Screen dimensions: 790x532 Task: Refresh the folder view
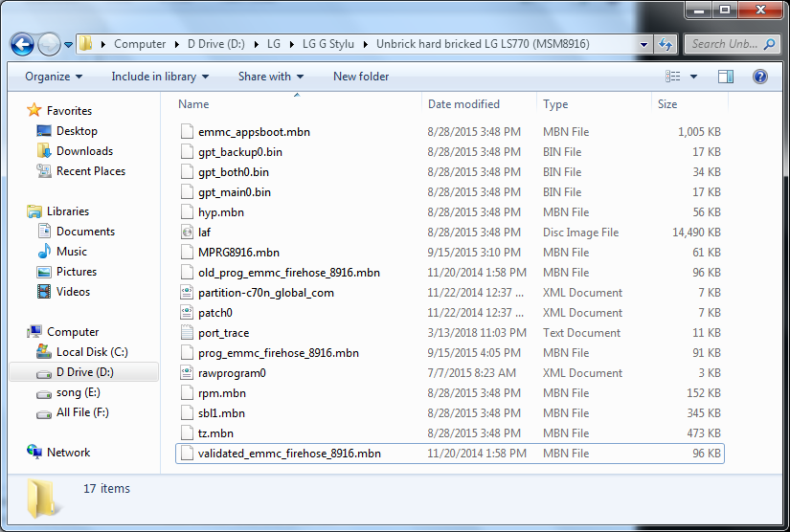coord(666,44)
